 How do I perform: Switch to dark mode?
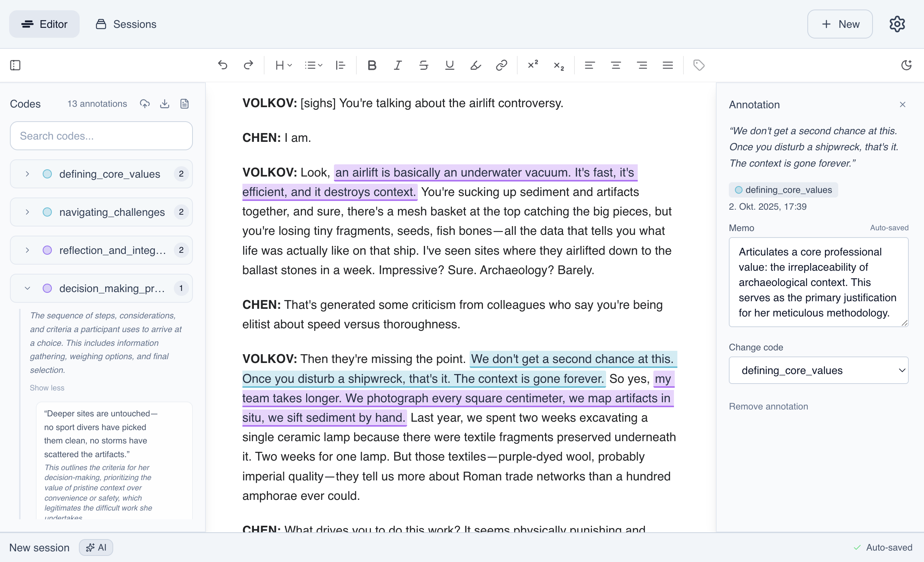click(x=907, y=65)
